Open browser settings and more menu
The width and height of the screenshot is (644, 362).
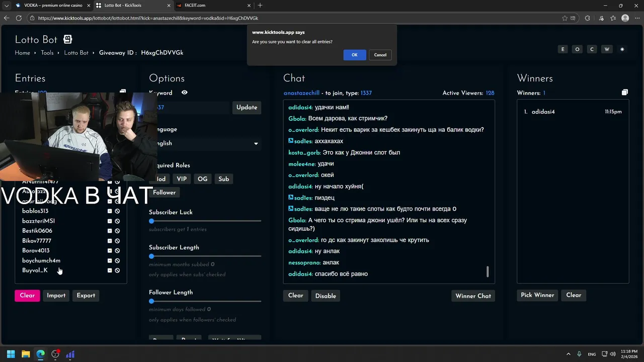point(637,18)
